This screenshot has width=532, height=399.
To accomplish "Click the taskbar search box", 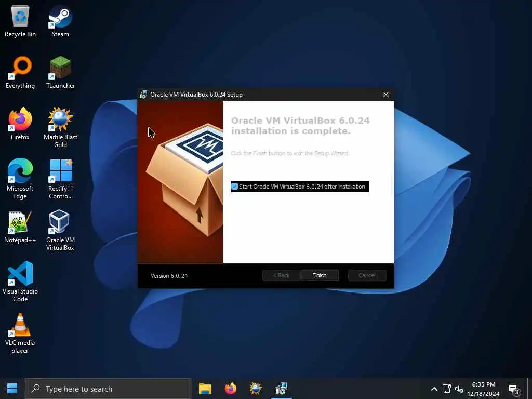I will [108, 389].
